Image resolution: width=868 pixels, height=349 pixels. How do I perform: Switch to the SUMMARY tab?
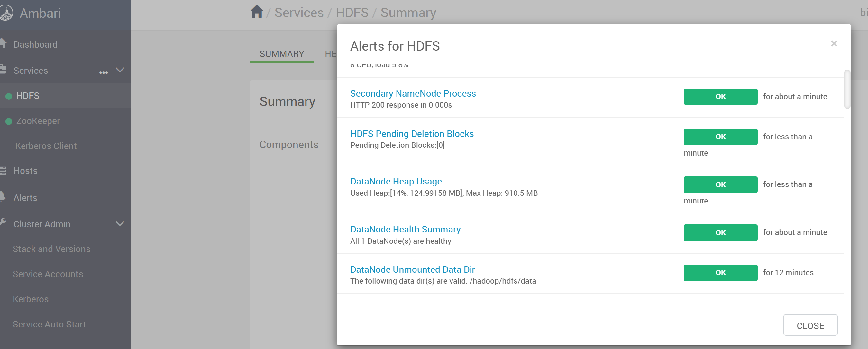(x=281, y=54)
